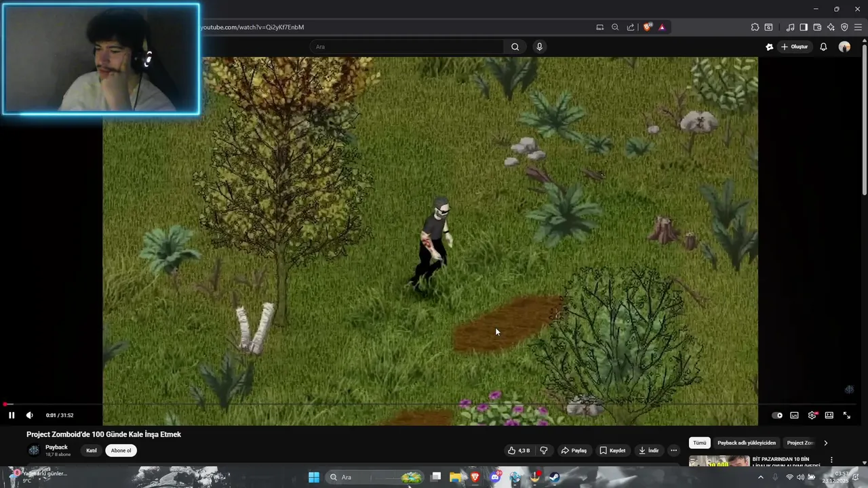Start voice search with microphone

(539, 47)
